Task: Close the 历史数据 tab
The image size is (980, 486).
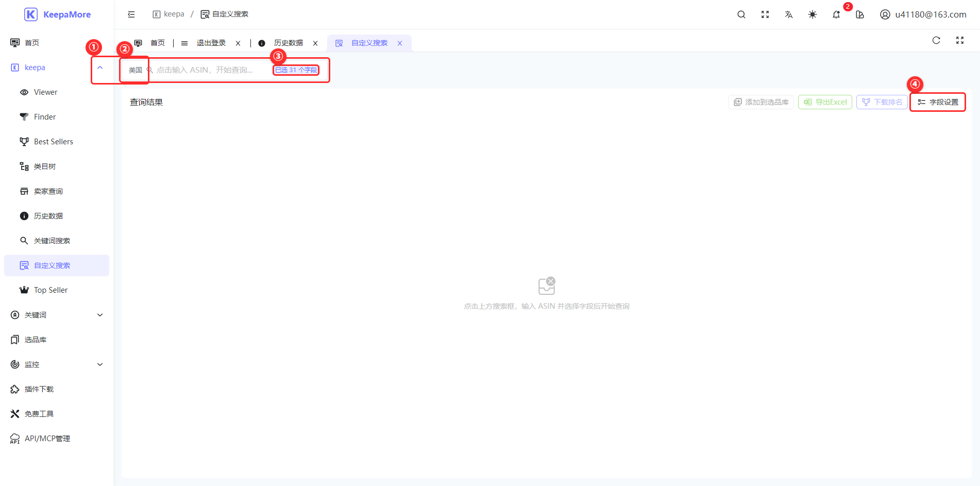Action: click(315, 43)
